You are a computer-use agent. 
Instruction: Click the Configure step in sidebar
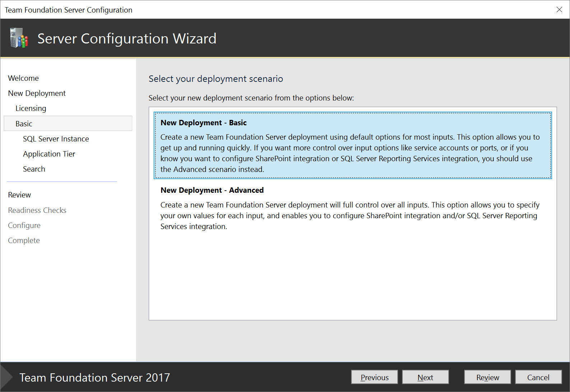(24, 225)
